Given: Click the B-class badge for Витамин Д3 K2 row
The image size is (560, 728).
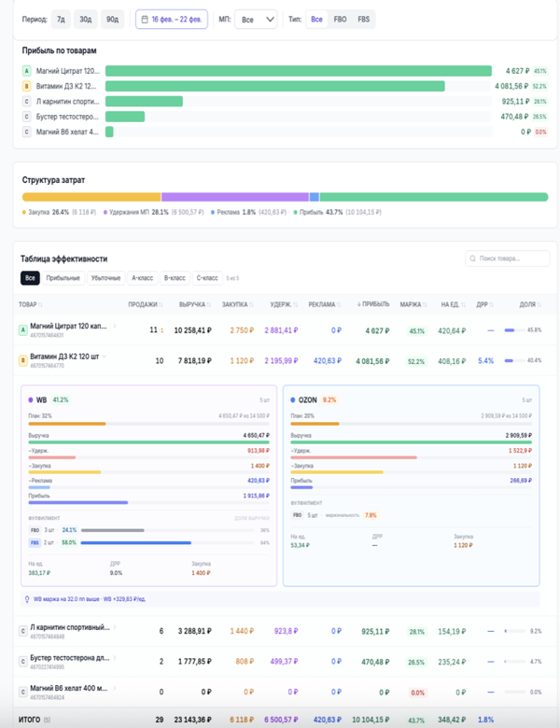Looking at the screenshot, I should pos(22,360).
